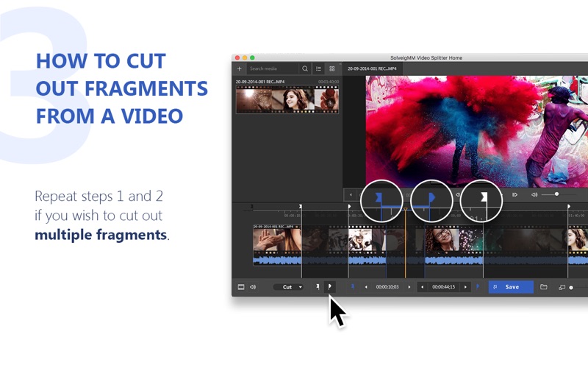Step back the 00:00:44;15 end time
The height and width of the screenshot is (368, 588).
tap(422, 287)
